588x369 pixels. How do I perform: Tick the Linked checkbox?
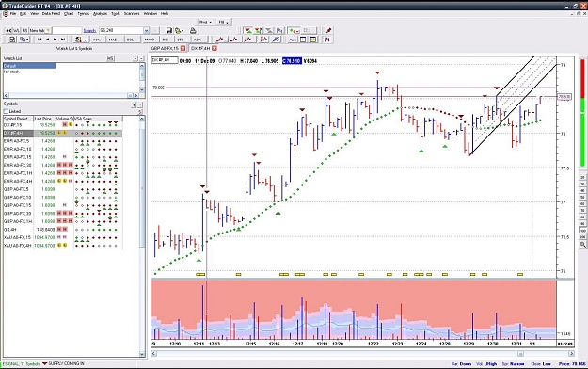coord(6,111)
